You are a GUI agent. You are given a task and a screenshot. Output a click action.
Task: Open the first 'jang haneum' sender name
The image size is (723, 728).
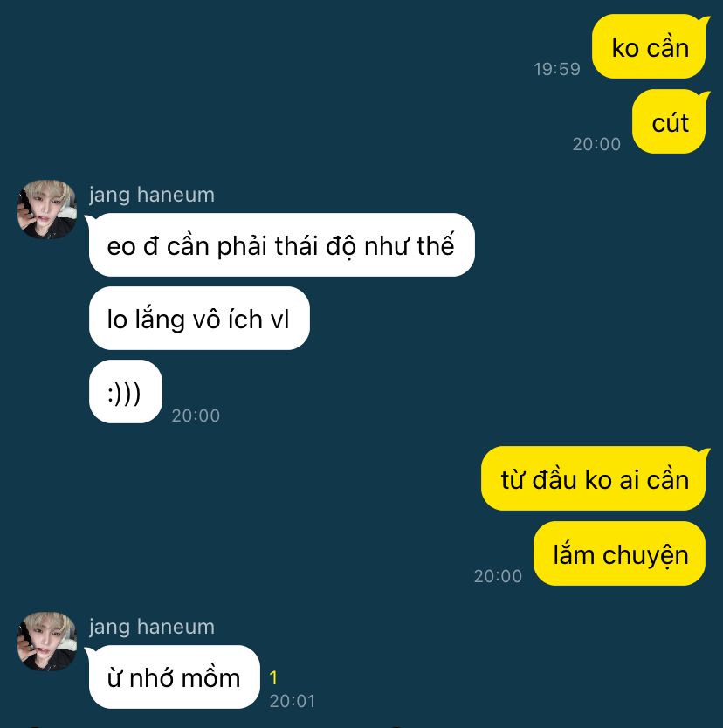152,195
